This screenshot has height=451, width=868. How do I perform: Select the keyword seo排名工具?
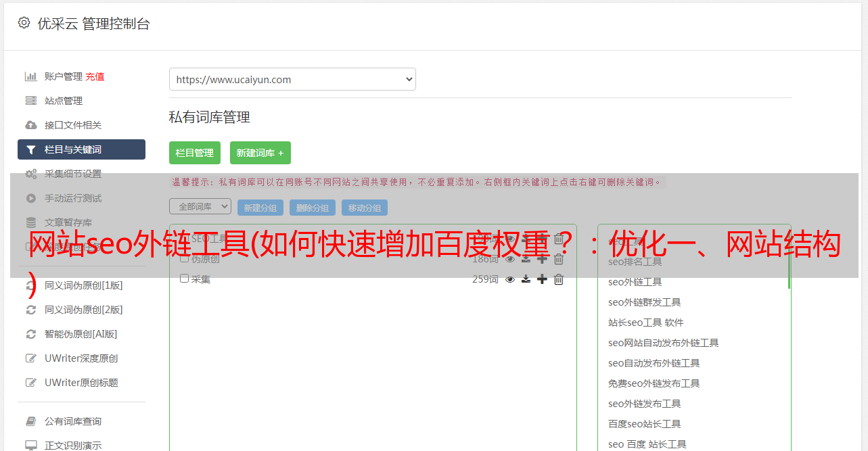pos(635,262)
